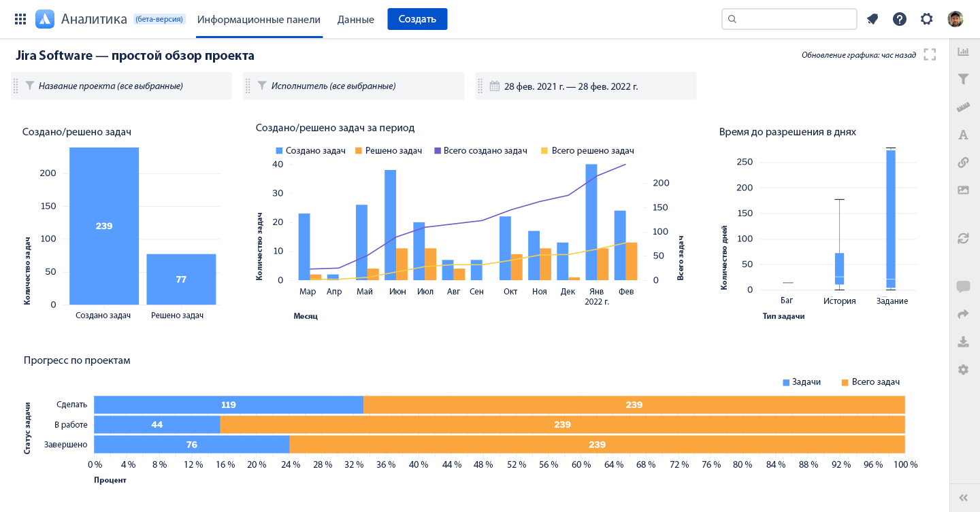
Task: Collapse the right sidebar with double chevron
Action: tap(963, 498)
